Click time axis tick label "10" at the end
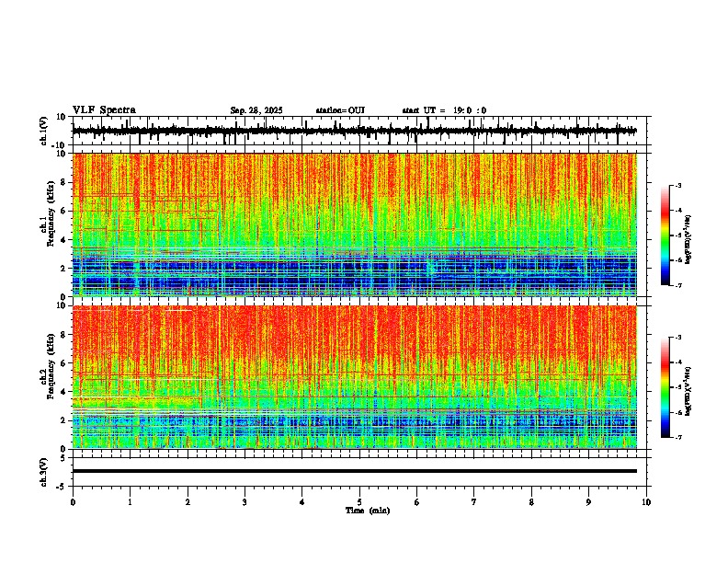This screenshot has height=563, width=728. [646, 502]
